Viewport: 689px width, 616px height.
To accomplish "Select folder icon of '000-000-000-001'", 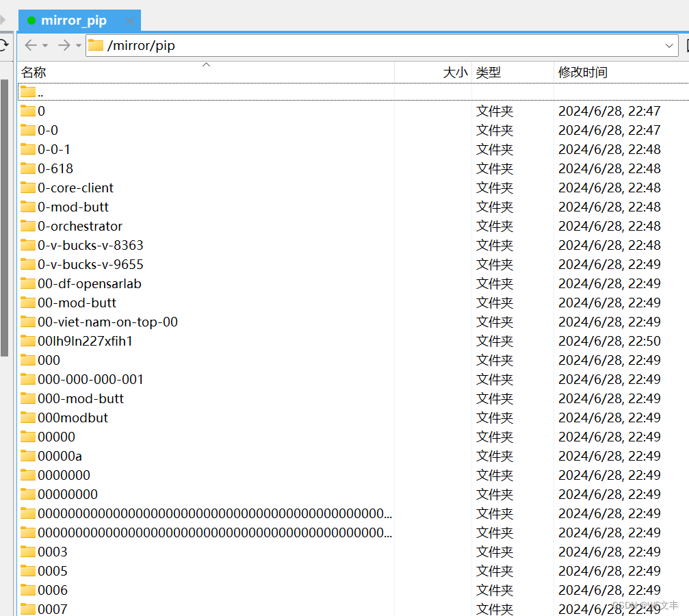I will pyautogui.click(x=27, y=379).
